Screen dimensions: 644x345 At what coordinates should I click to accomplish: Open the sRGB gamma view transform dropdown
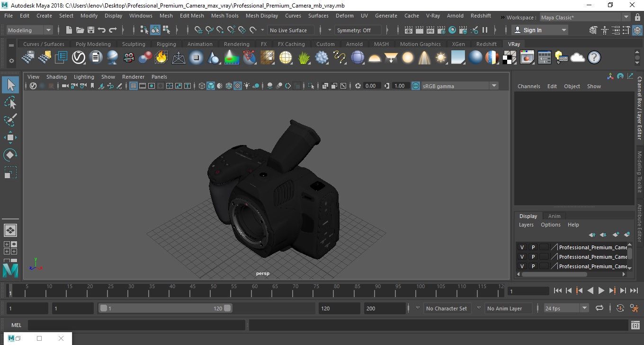459,86
